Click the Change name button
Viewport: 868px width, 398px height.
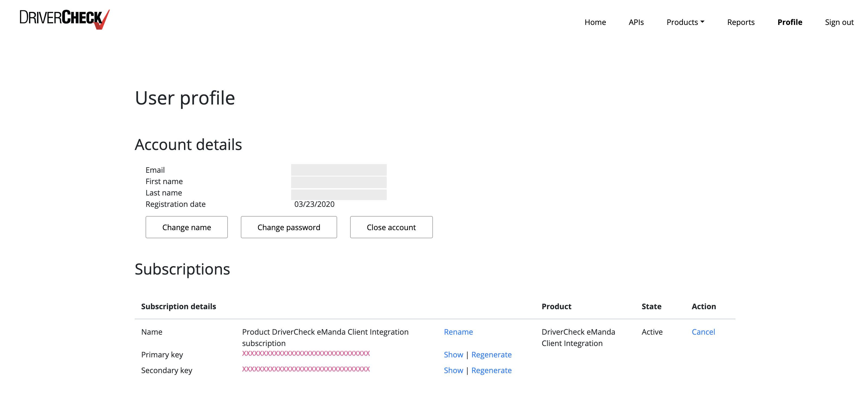pos(186,227)
